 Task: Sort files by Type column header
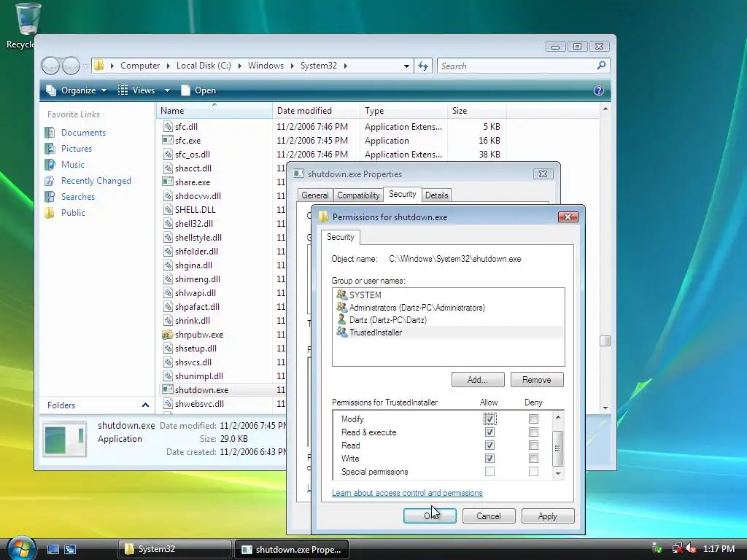coord(403,111)
